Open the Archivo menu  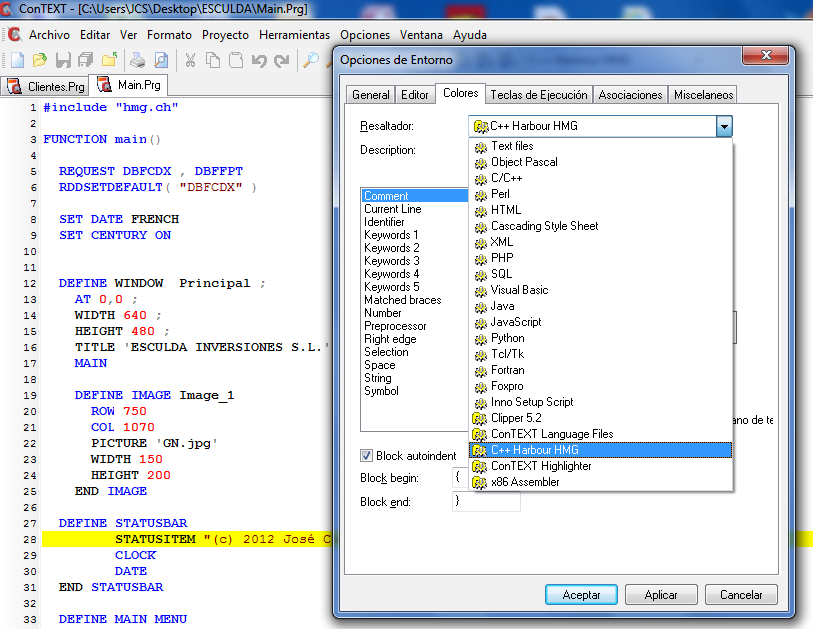point(49,35)
